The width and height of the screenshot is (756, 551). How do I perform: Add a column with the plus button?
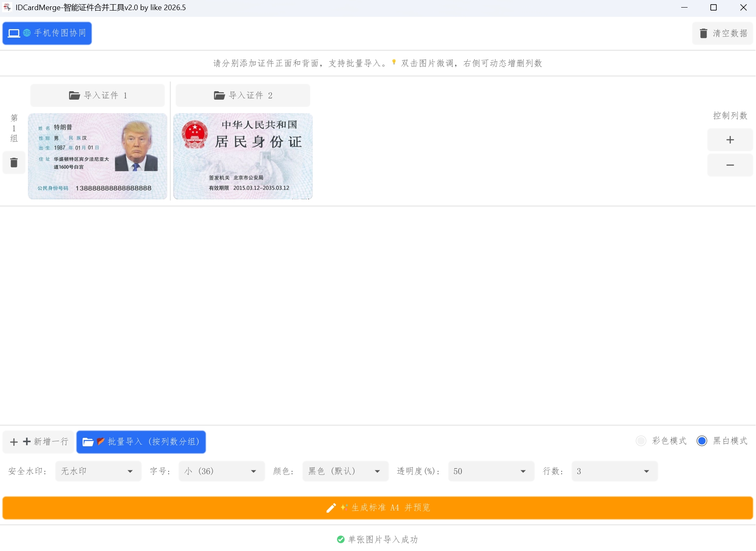coord(730,140)
